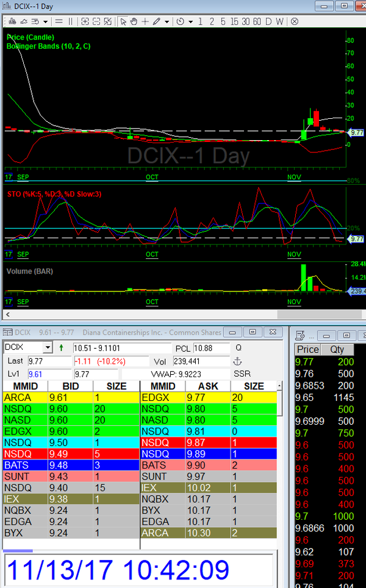366x588 pixels.
Task: Open the indicators/studies toolbar icon
Action: point(24,22)
